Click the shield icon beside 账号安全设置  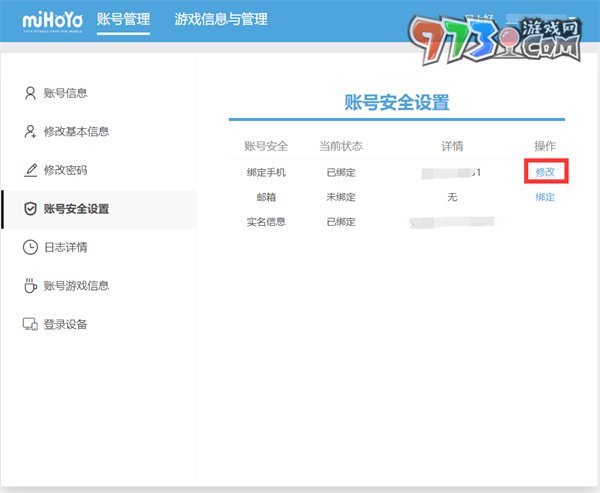30,209
